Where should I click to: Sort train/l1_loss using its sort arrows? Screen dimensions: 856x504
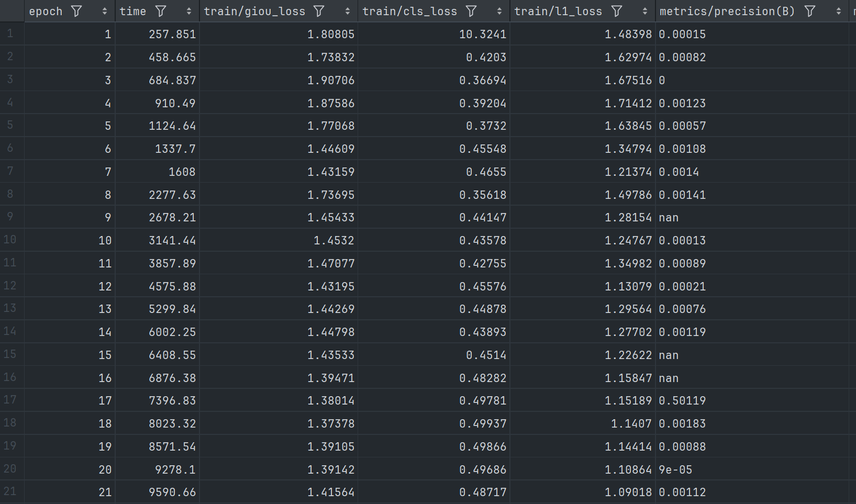[x=644, y=11]
